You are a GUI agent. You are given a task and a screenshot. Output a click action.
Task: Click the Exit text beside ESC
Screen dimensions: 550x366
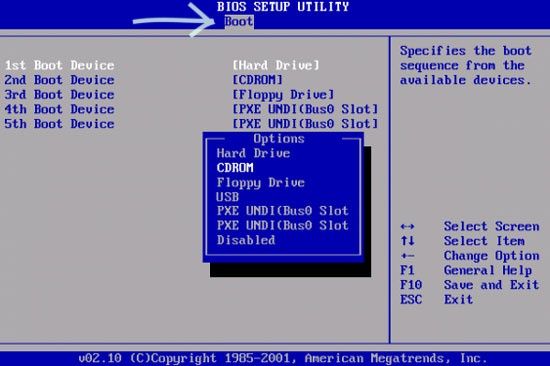coord(458,300)
